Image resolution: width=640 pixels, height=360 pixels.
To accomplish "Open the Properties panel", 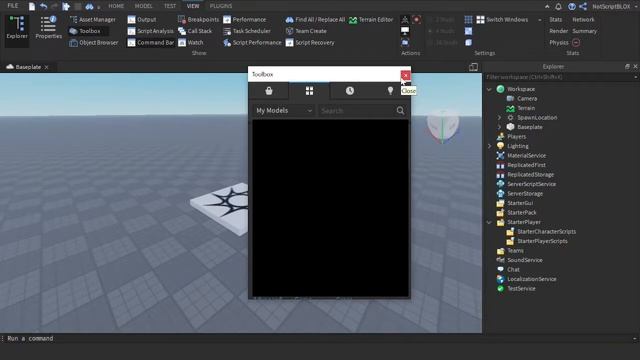I will (x=49, y=28).
